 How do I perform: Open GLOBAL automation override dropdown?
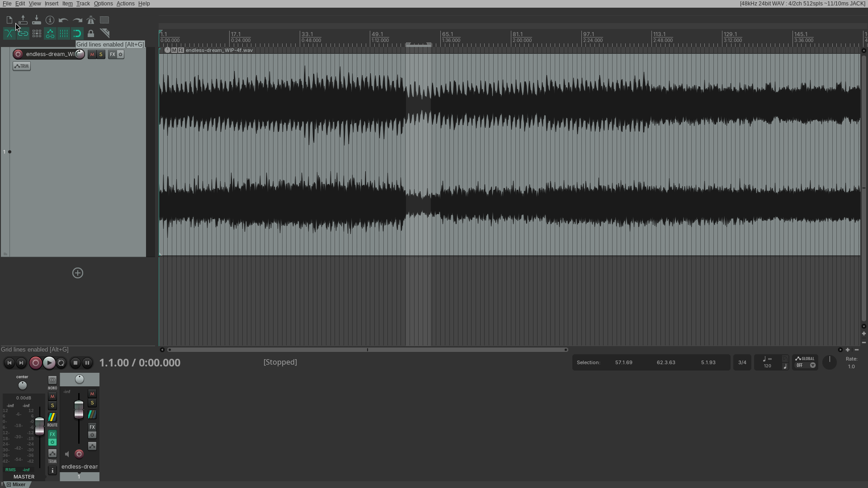tap(805, 362)
